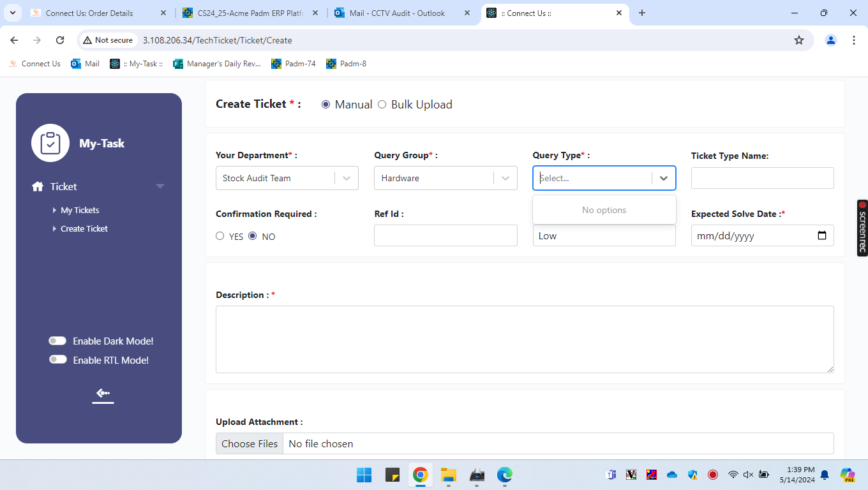
Task: Click the Ticket Type Name input field
Action: tap(762, 178)
